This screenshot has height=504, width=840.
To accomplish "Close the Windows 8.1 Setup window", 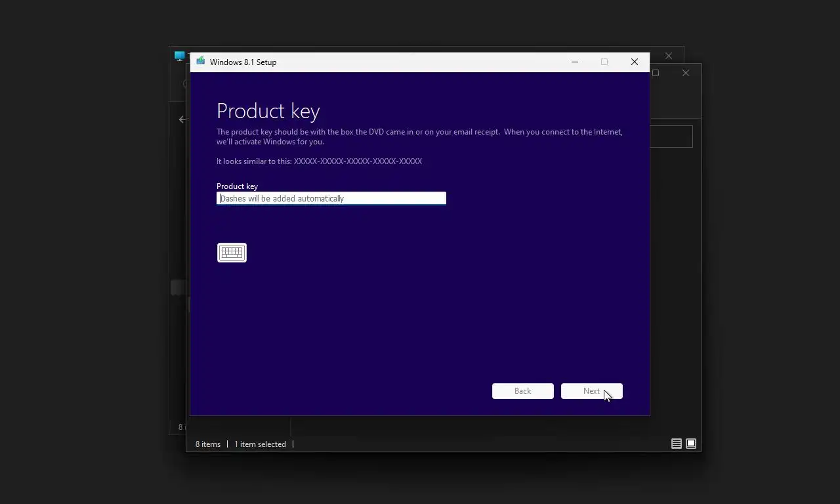I will [635, 62].
